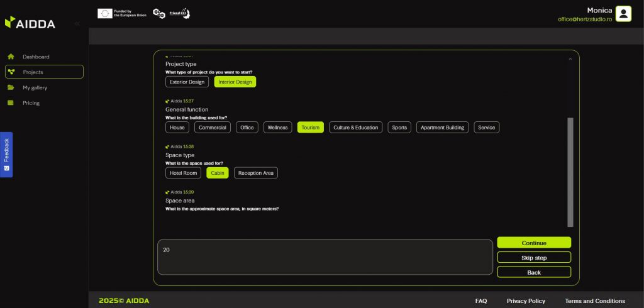Click the My gallery folder icon
Screen dimensions: 644x308
[11, 87]
